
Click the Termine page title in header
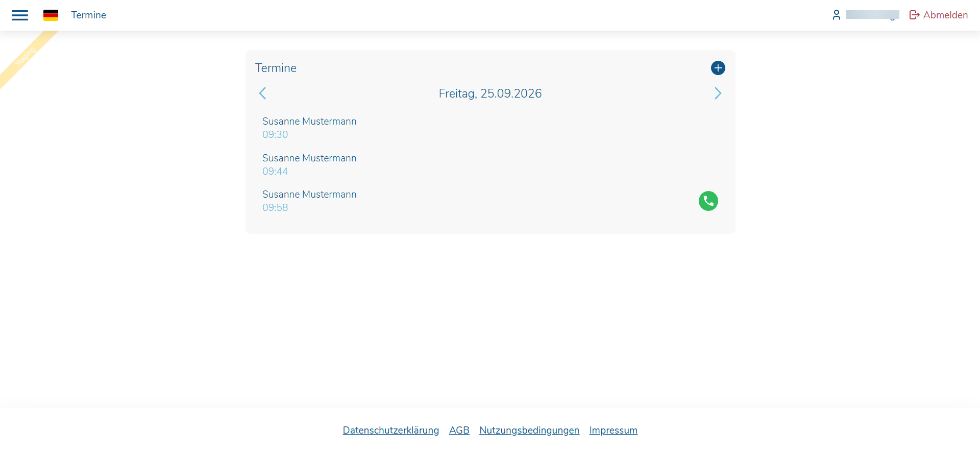click(x=89, y=15)
